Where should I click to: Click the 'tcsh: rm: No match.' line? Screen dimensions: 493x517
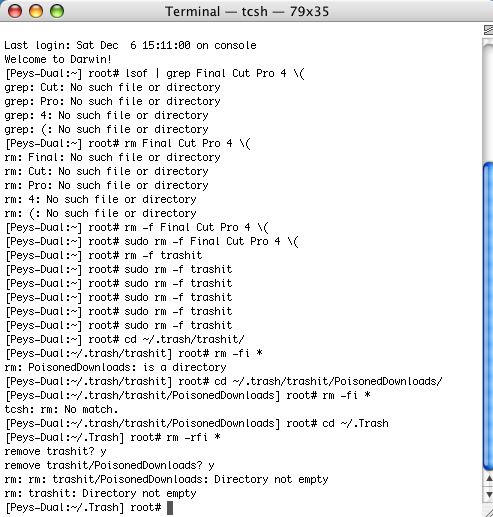point(61,409)
